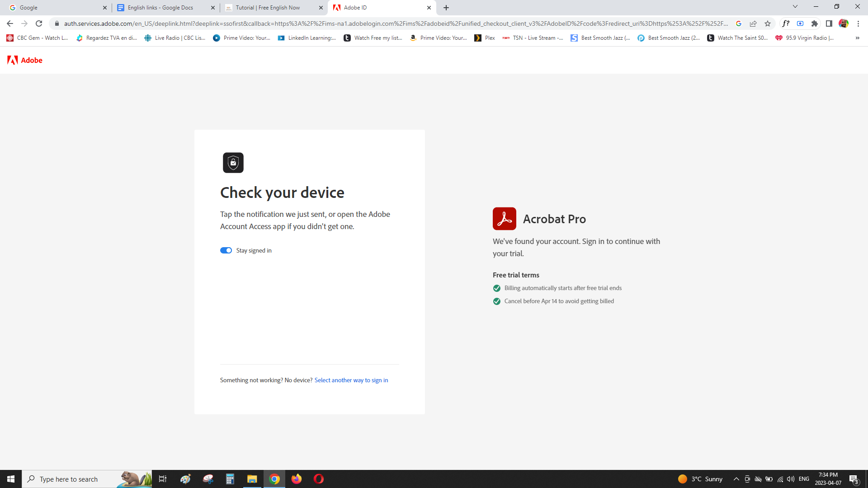Click the address bar URL field

[393, 23]
